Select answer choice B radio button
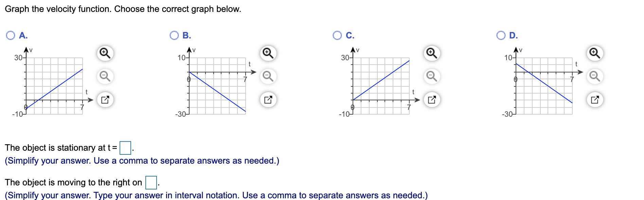Viewport: 644px width, 200px height. point(174,35)
